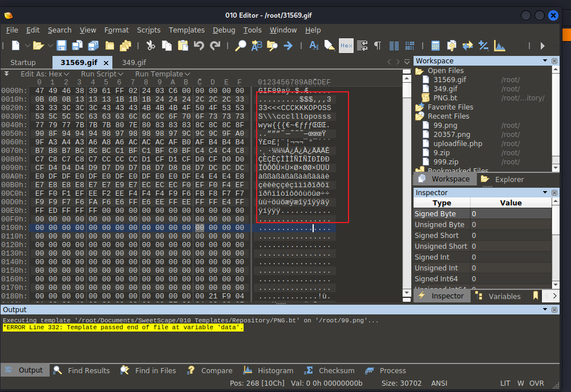Open dropdown arrow next to New file
The width and height of the screenshot is (571, 392).
27,46
